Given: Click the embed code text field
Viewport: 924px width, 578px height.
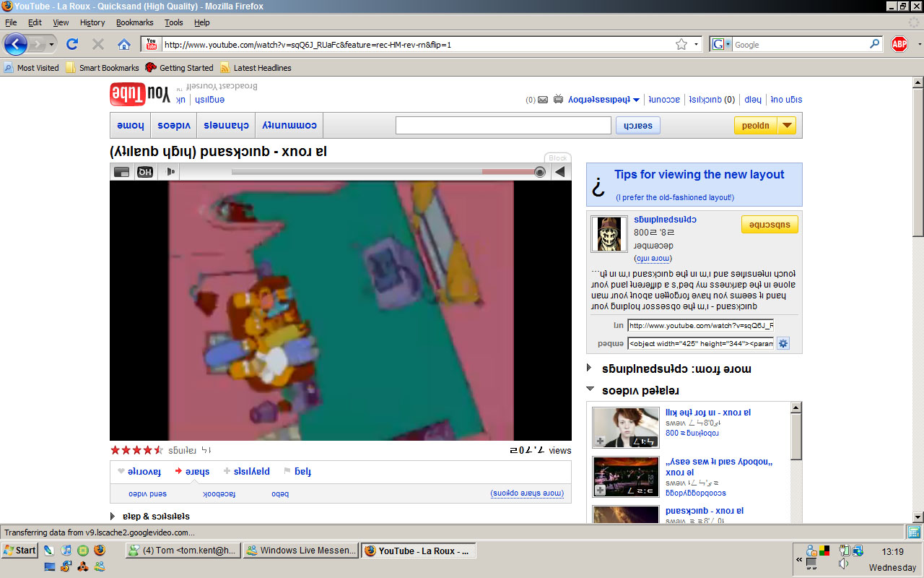Looking at the screenshot, I should (x=700, y=343).
